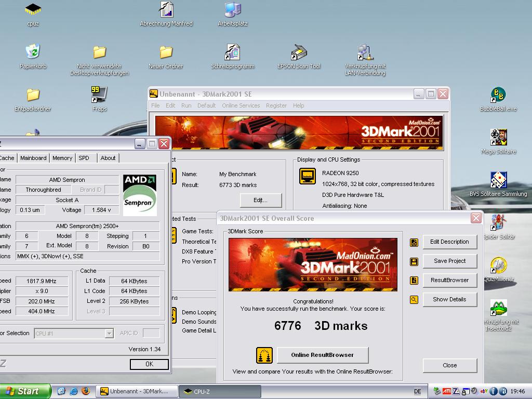Click the 19:46 taskbar clock
This screenshot has width=532, height=399.
pos(518,392)
